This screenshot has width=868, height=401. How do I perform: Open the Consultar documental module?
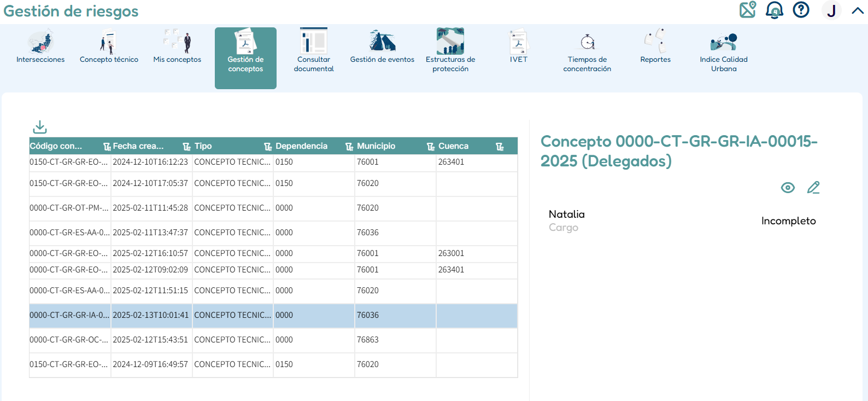[x=314, y=50]
